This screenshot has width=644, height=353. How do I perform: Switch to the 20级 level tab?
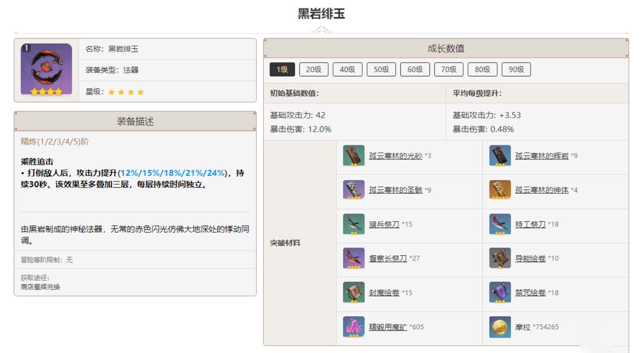(x=314, y=69)
